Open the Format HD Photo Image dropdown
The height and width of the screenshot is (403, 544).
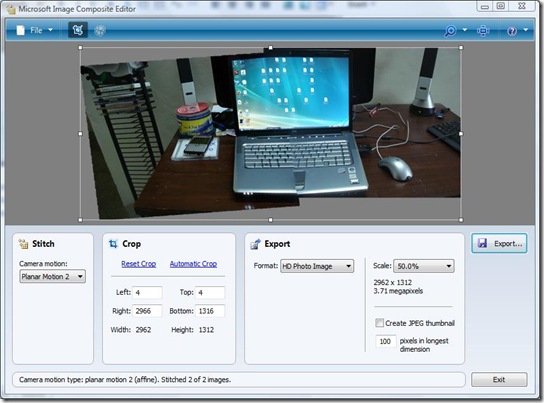317,266
